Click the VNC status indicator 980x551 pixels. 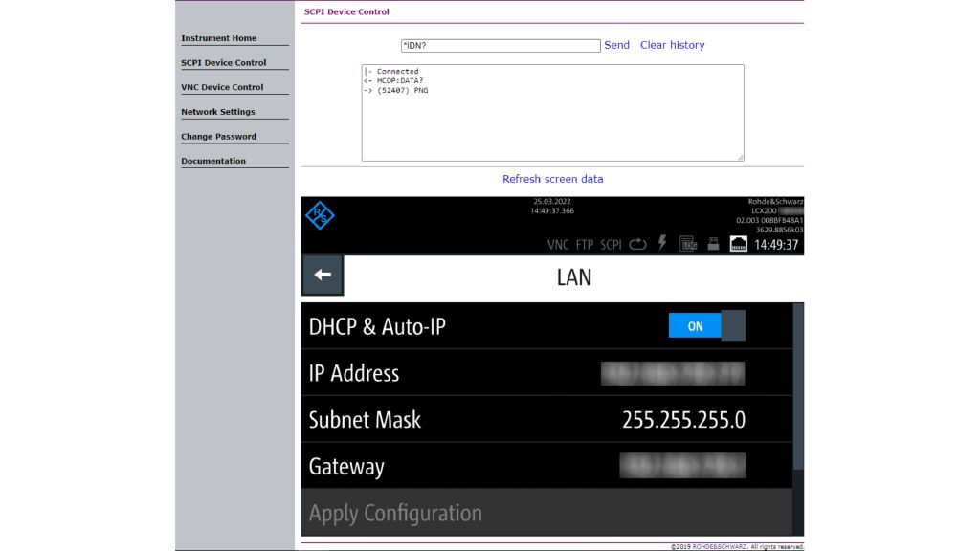click(x=558, y=245)
